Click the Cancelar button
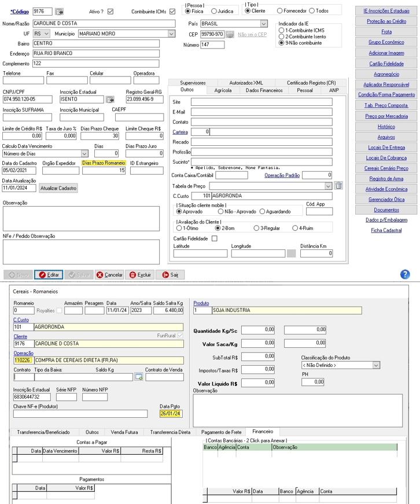 pyautogui.click(x=109, y=275)
